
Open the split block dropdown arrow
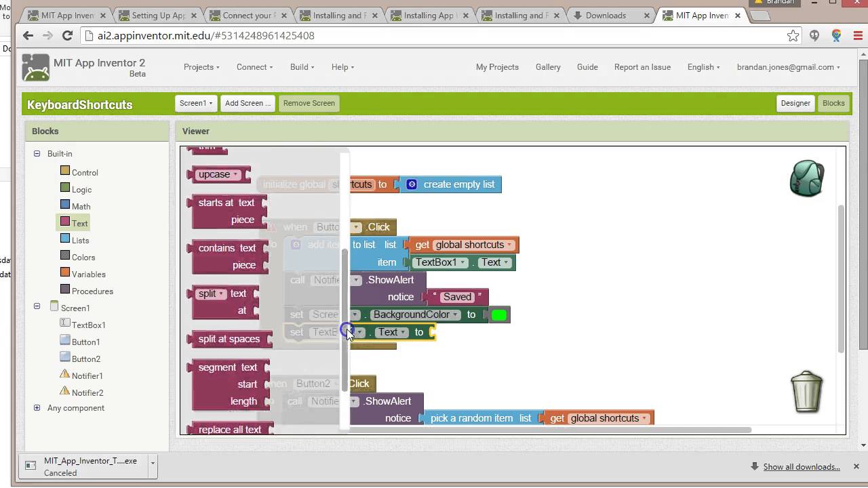point(222,294)
